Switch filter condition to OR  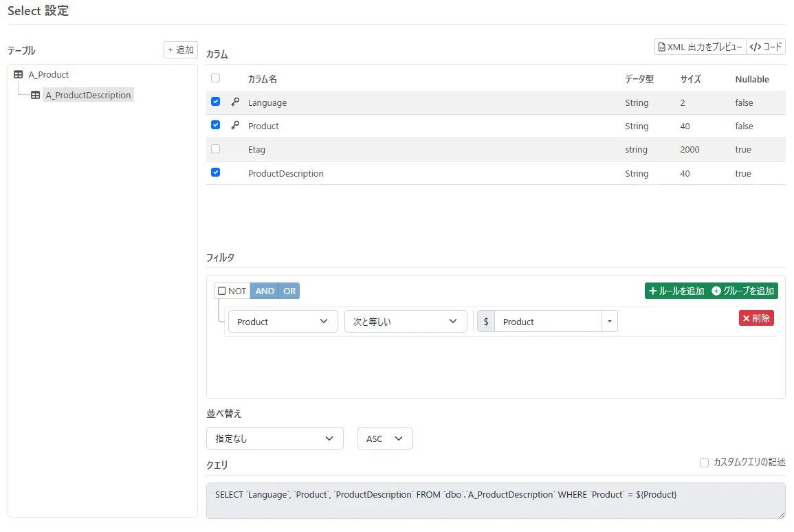point(289,291)
